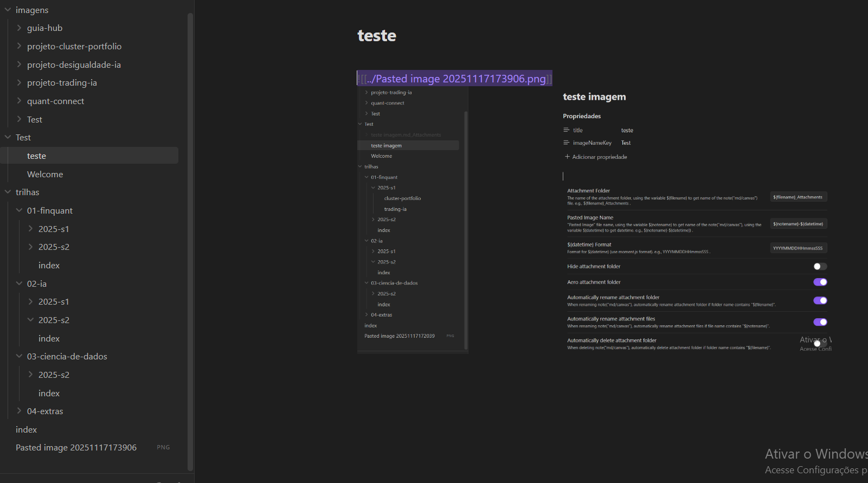The height and width of the screenshot is (483, 868).
Task: Collapse the imagens folder chevron
Action: pyautogui.click(x=8, y=10)
